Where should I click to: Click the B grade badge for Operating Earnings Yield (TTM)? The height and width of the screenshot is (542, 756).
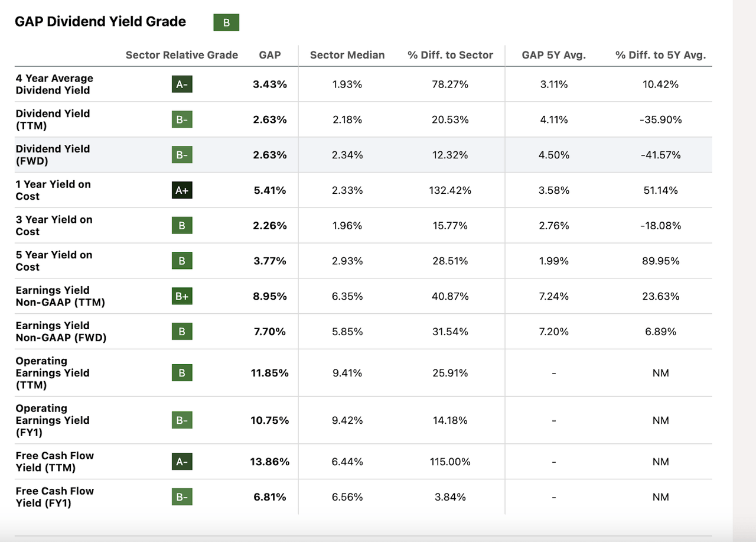pos(182,373)
